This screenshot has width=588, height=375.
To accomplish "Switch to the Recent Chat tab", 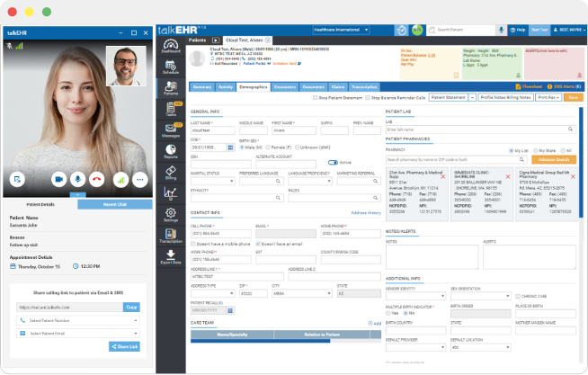I will (x=113, y=204).
